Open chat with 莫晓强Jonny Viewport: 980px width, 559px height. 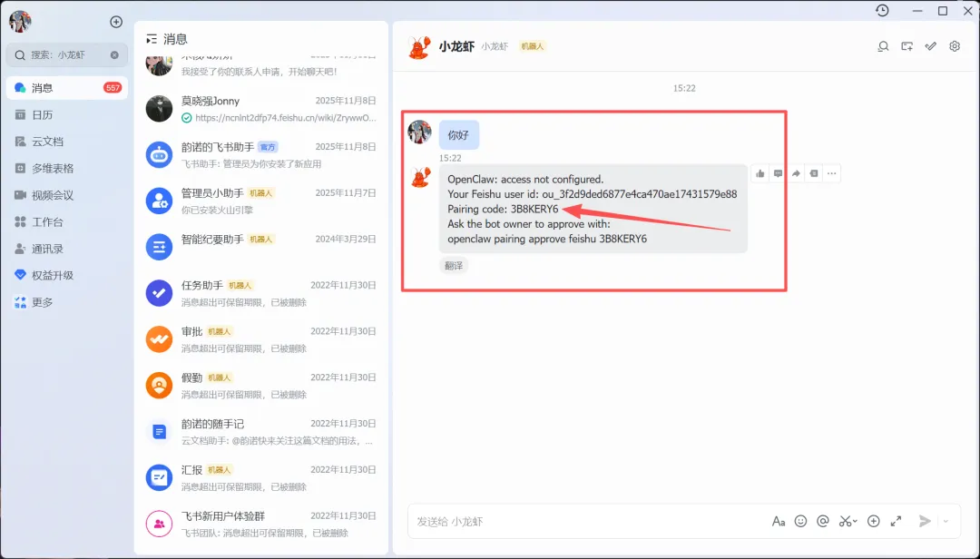pyautogui.click(x=260, y=109)
